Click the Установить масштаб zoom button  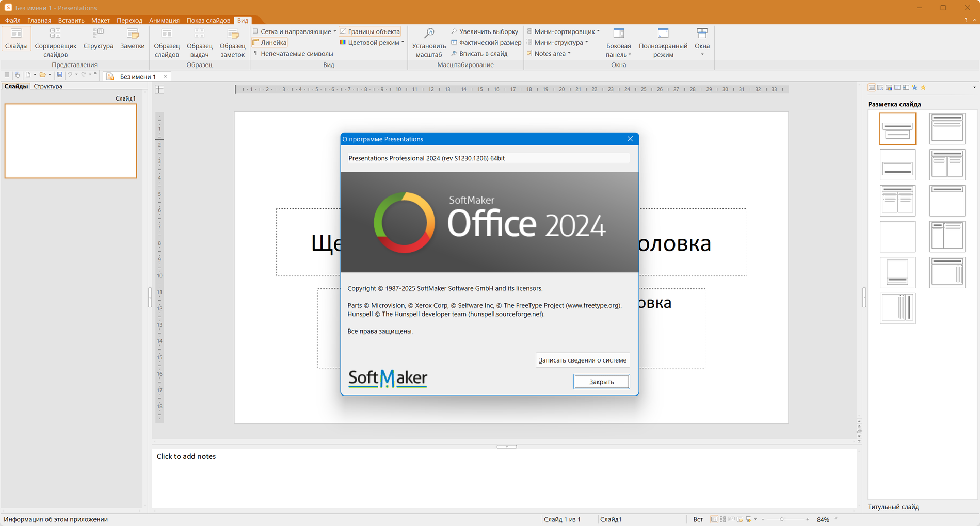coord(429,43)
